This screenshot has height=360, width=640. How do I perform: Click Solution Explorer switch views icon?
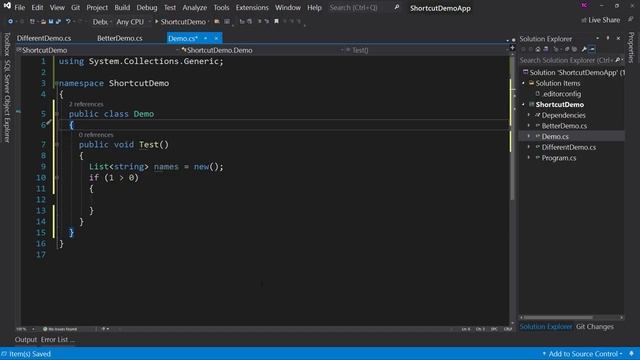point(546,49)
